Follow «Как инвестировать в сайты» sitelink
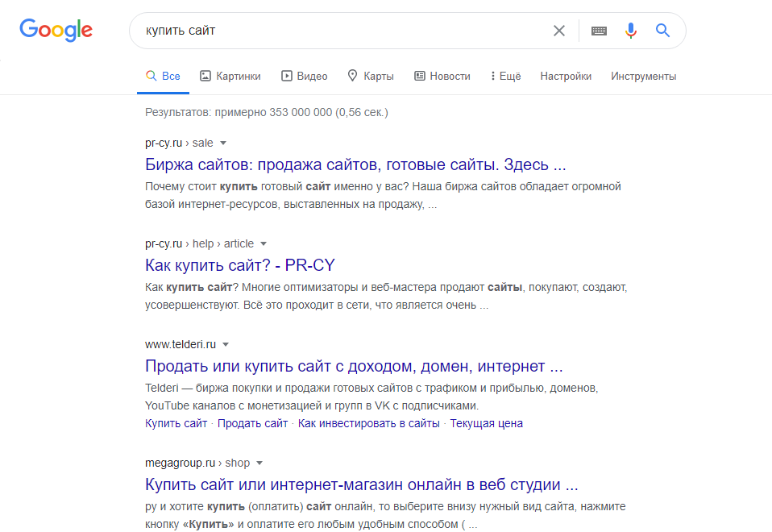772x532 pixels. 369,424
